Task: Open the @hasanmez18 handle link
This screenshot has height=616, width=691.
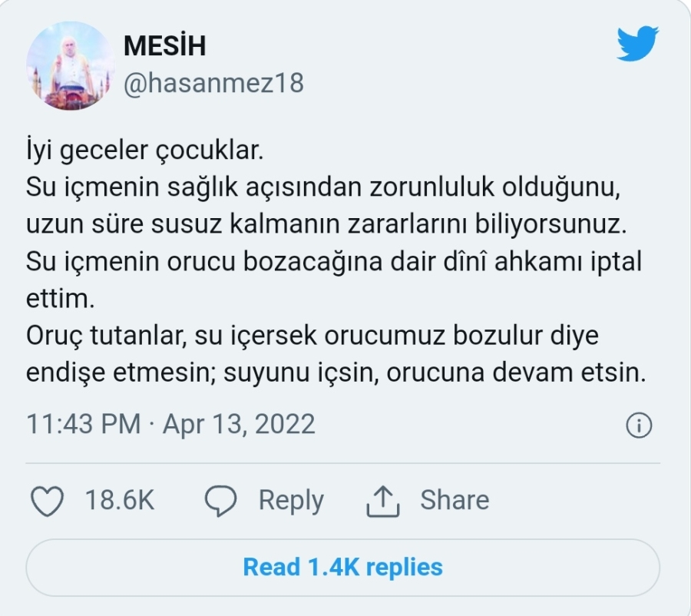Action: pyautogui.click(x=213, y=83)
